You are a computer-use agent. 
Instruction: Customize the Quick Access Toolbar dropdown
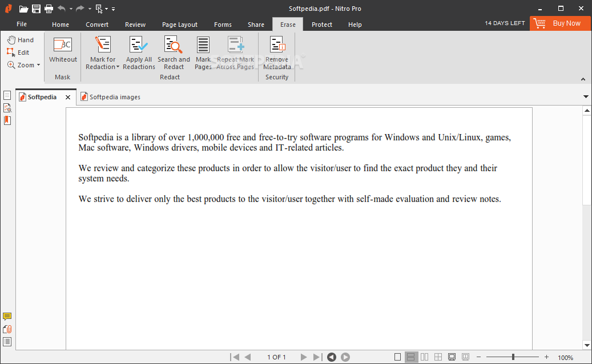pos(113,9)
